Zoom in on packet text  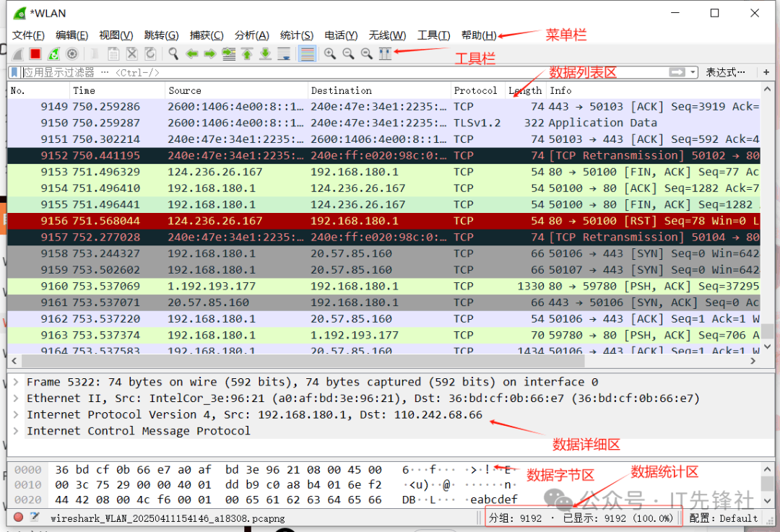329,54
